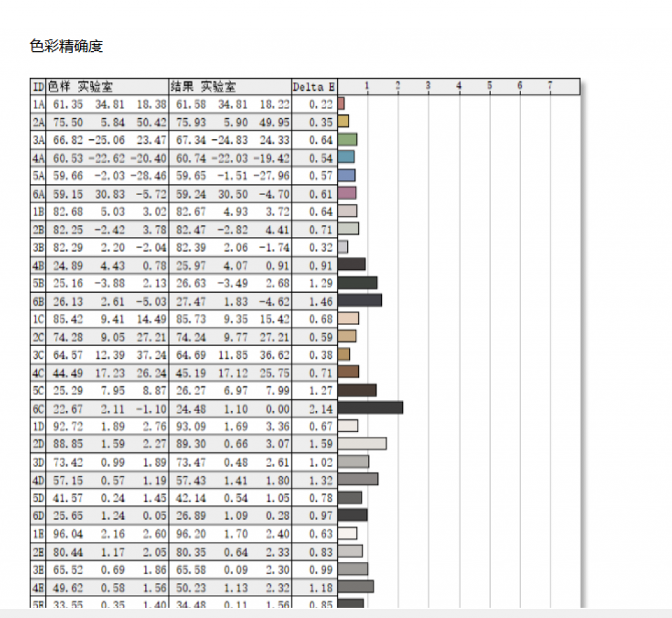
Task: Click the blue 5A color bar
Action: coord(346,175)
